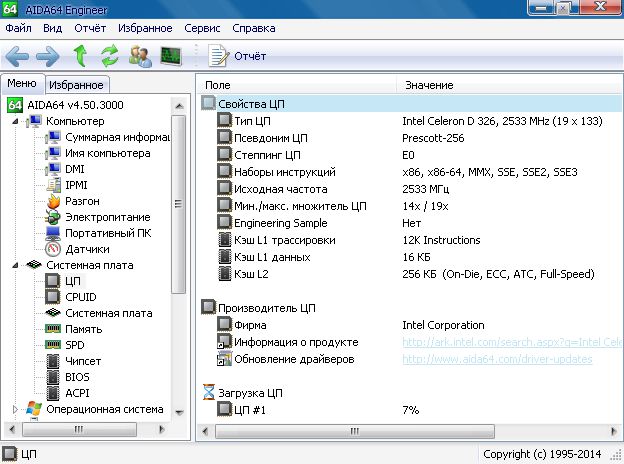Viewport: 624px width, 464px height.
Task: Select Портативный ПК laptop icon
Action: 53,233
